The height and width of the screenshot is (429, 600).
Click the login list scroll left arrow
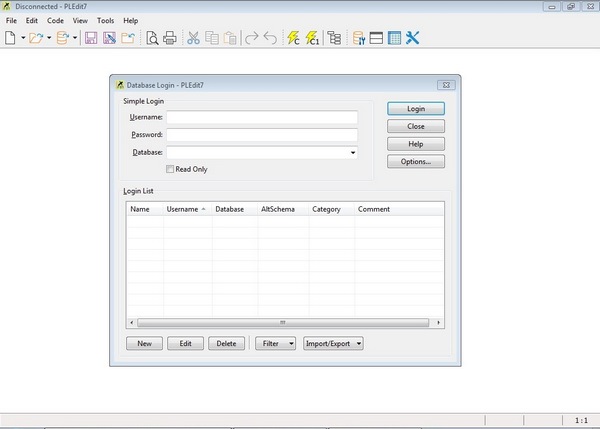click(x=132, y=323)
